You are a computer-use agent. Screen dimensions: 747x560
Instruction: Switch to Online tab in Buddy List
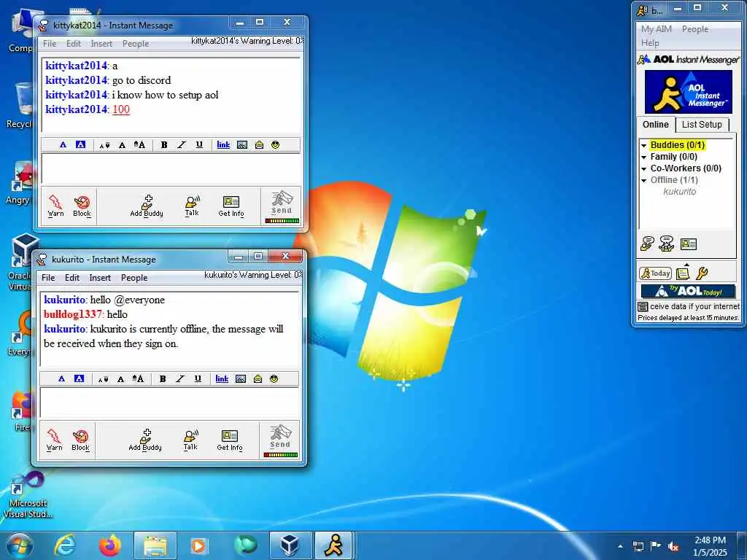coord(656,125)
